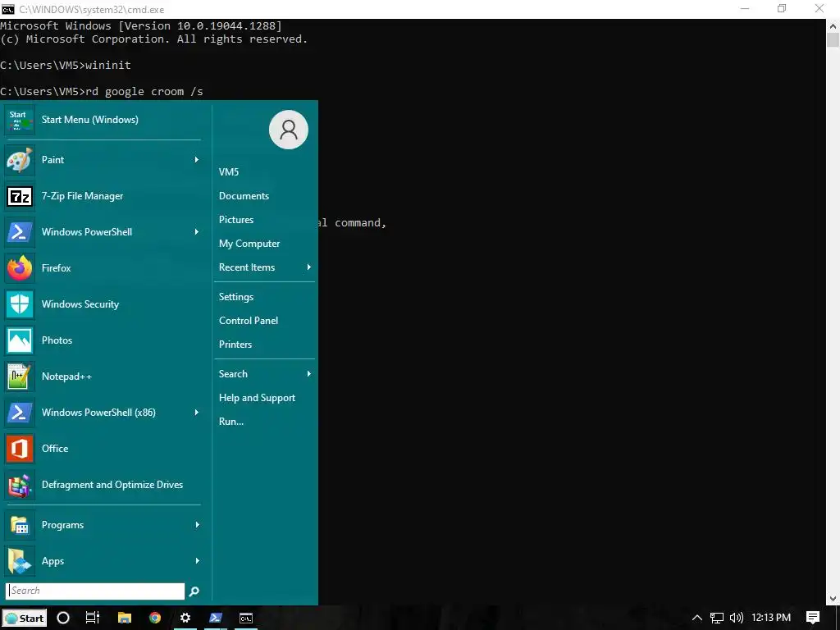Viewport: 840px width, 630px height.
Task: Click the network tray icon
Action: [717, 618]
